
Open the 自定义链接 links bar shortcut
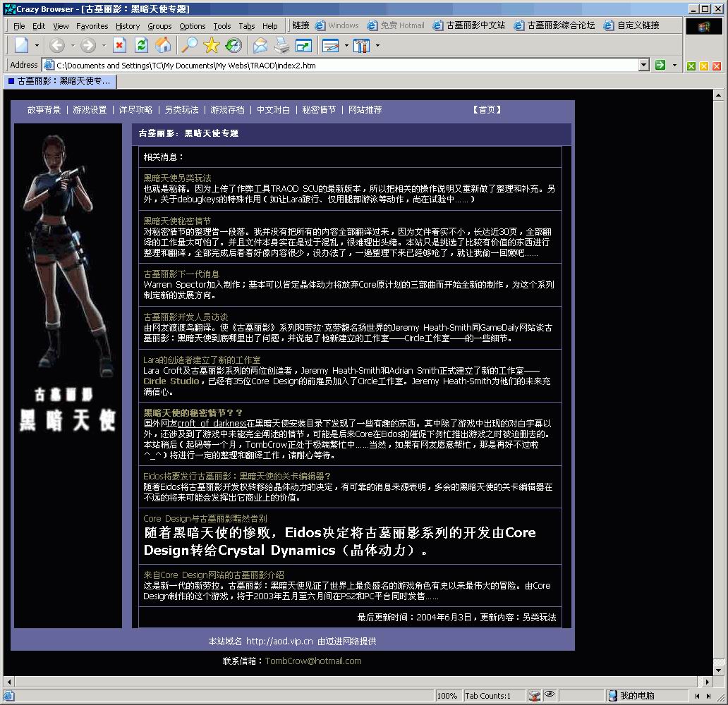[x=631, y=25]
